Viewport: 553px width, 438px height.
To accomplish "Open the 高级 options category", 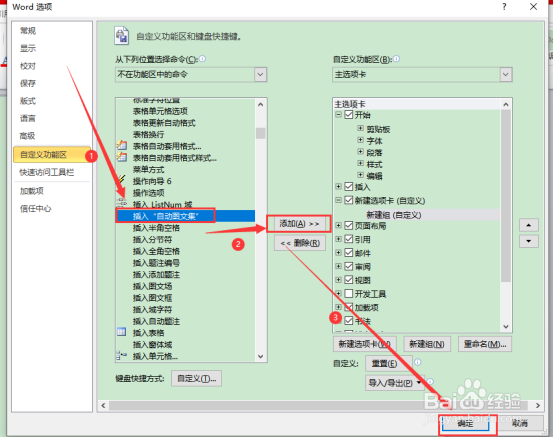I will [28, 136].
